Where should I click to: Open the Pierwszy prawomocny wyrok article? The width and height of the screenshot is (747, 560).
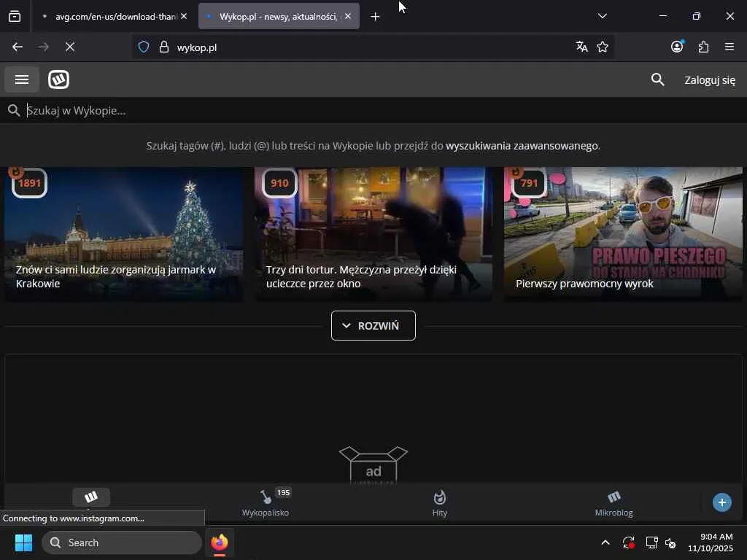pyautogui.click(x=623, y=233)
